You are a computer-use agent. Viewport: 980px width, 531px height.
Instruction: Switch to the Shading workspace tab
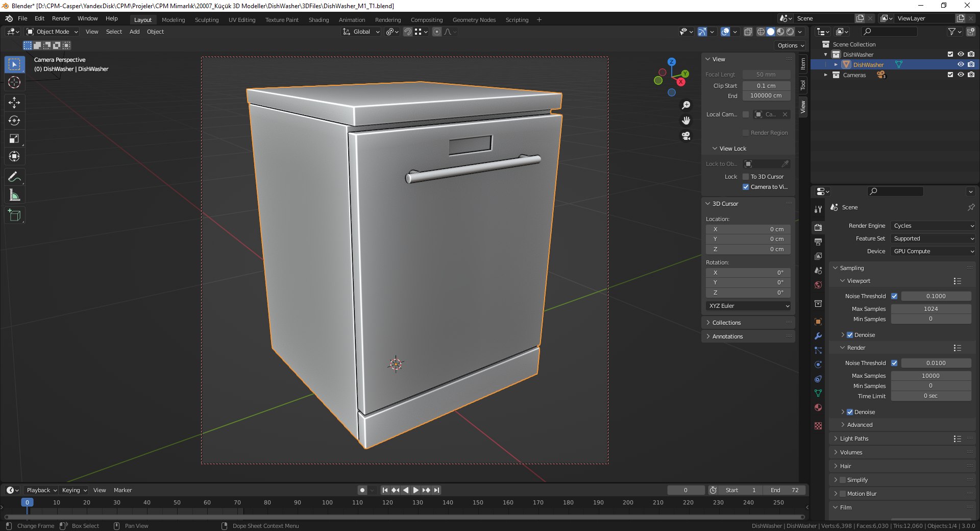[318, 20]
